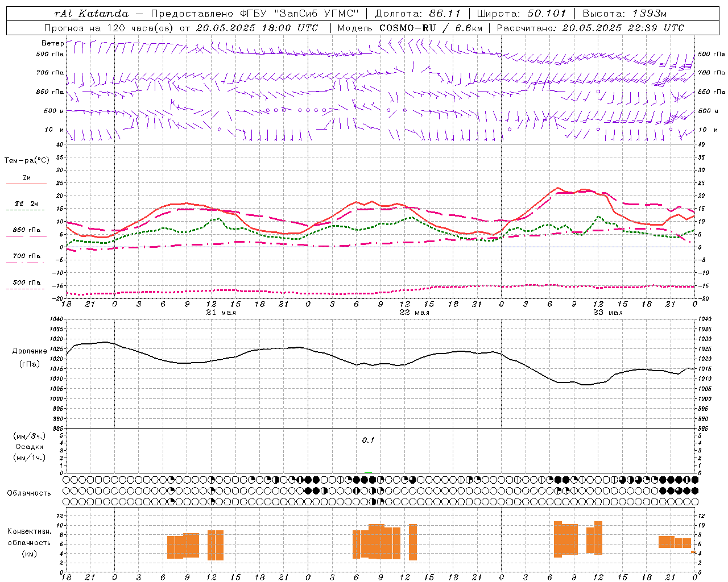The image size is (728, 582).
Task: Click the 700 гПа entry in the temperature legend
Action: pyautogui.click(x=26, y=256)
